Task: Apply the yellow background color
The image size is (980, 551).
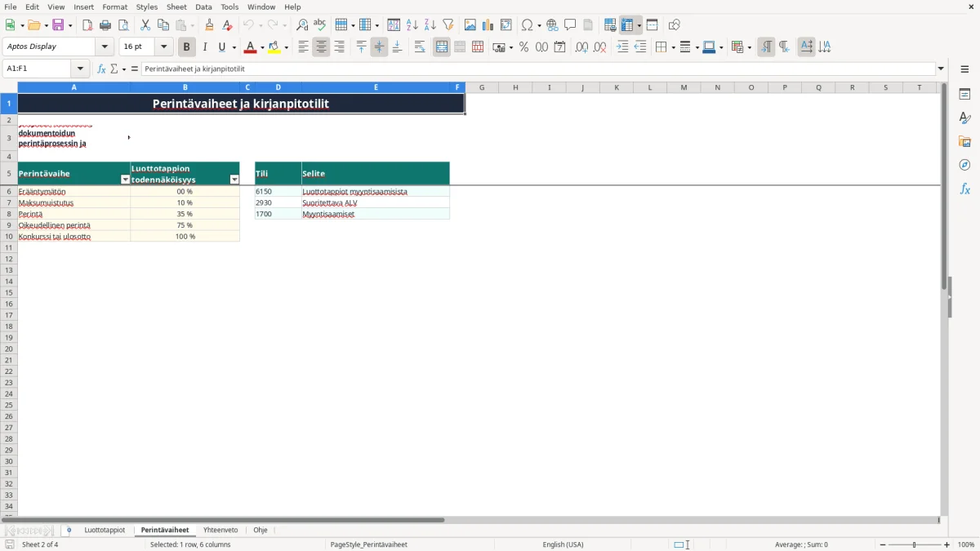Action: [x=275, y=47]
